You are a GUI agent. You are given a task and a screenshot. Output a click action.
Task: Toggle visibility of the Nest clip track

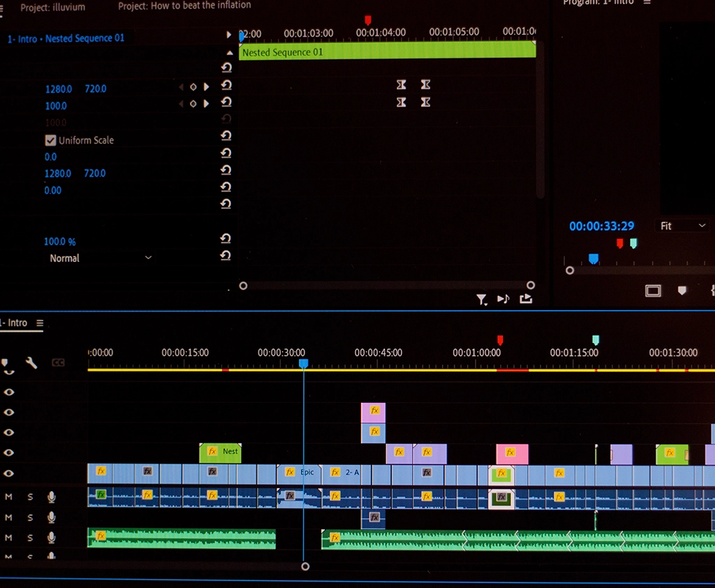click(x=9, y=453)
